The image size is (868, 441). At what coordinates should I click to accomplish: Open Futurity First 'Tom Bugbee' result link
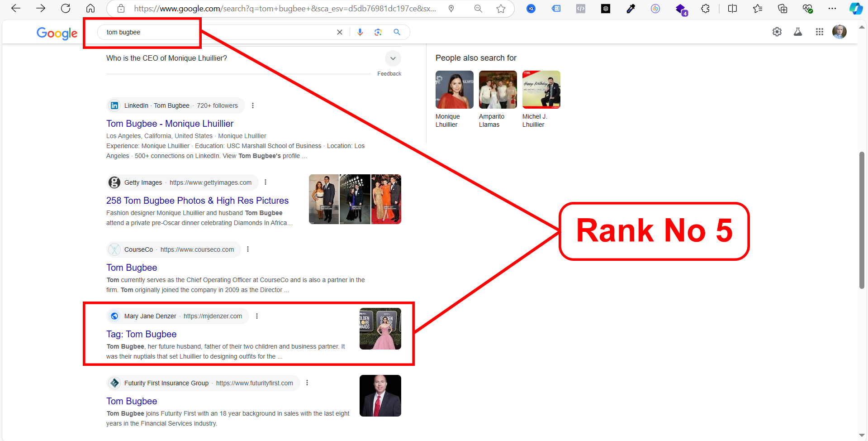point(132,401)
